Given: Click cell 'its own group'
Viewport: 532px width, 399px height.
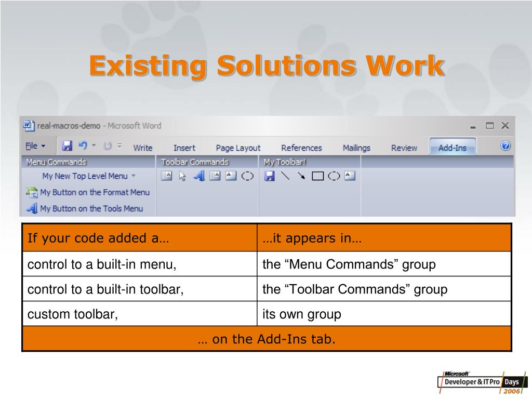Looking at the screenshot, I should 384,314.
